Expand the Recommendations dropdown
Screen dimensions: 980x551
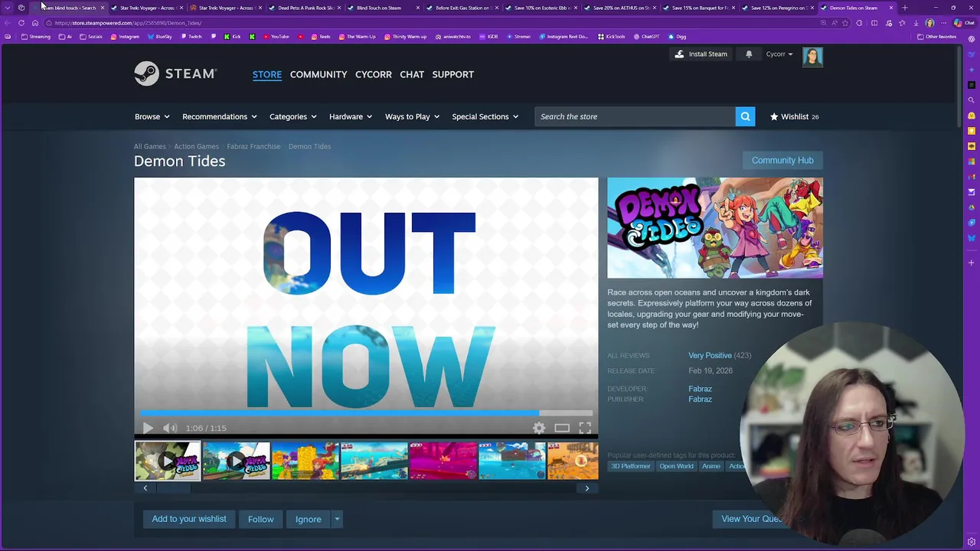pos(219,116)
